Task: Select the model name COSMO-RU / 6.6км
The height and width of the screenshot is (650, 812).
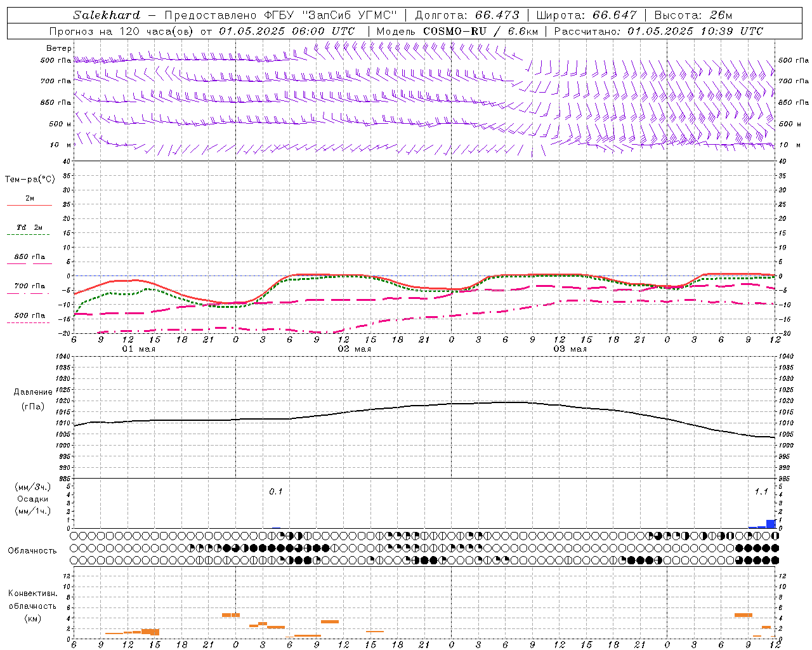Action: pyautogui.click(x=480, y=31)
